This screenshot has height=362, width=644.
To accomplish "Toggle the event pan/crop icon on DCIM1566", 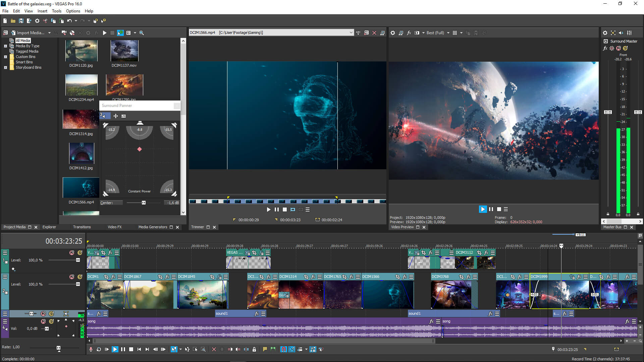I will [x=396, y=276].
